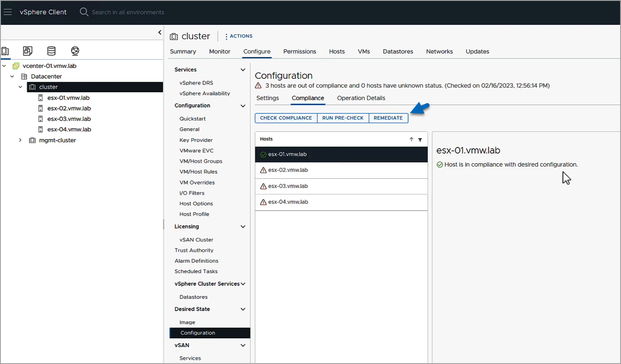Click the esx-03.vmw.lab warning icon in list

point(263,186)
